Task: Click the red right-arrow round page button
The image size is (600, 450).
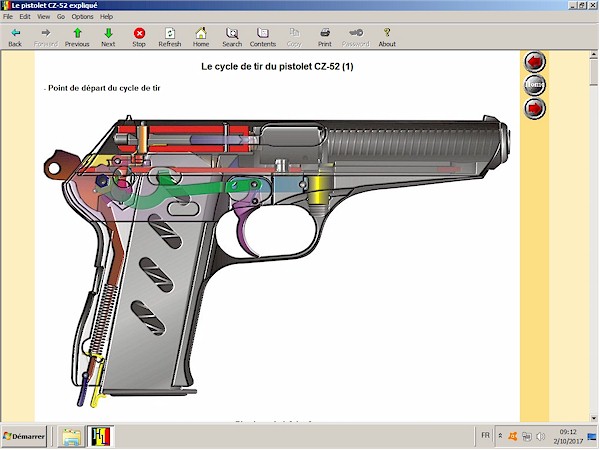Action: pos(535,108)
